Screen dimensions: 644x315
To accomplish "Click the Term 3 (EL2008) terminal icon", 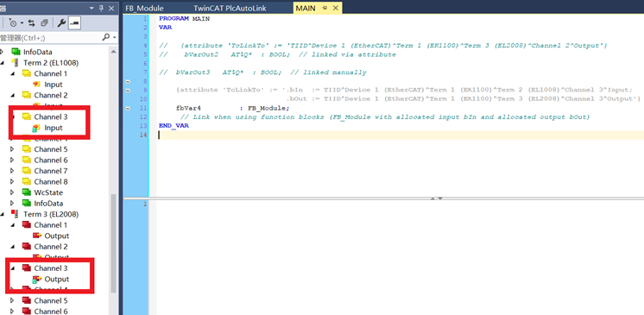I will coord(16,214).
